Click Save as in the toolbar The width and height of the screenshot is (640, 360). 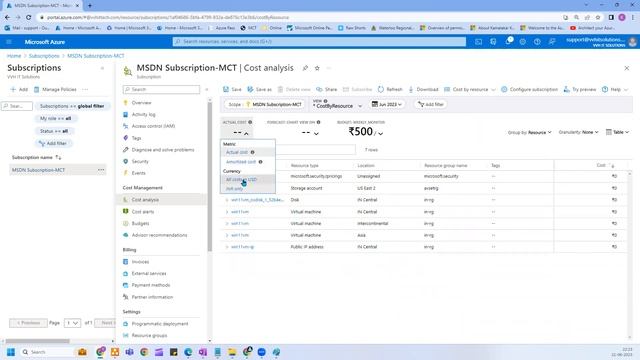(x=259, y=89)
